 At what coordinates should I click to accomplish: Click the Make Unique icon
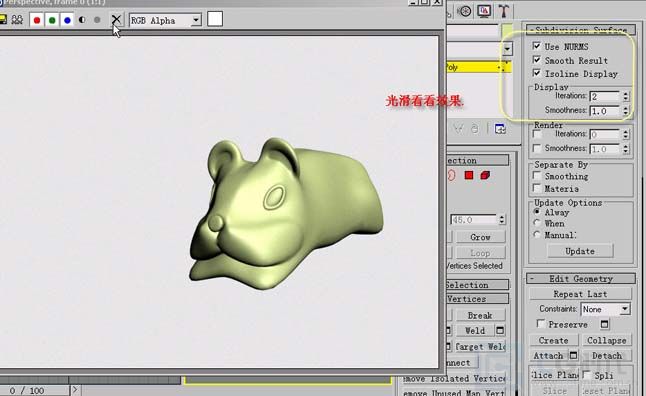(x=458, y=129)
